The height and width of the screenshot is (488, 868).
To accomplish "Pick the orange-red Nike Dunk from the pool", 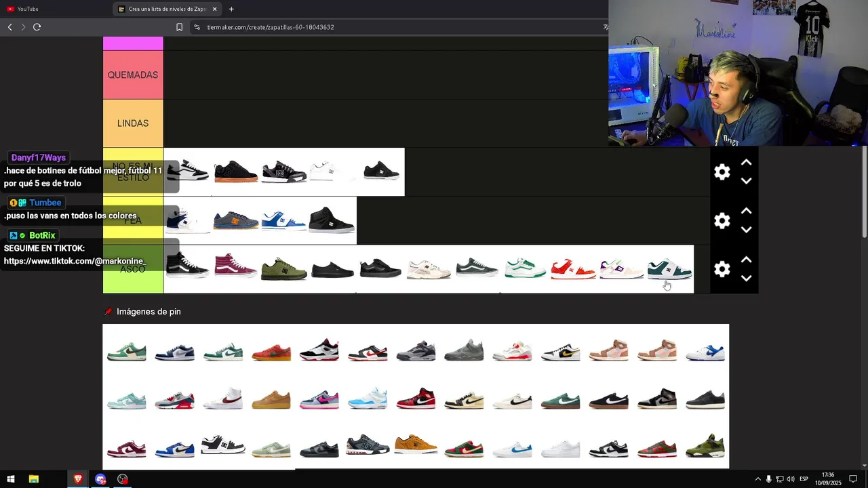I will (271, 352).
